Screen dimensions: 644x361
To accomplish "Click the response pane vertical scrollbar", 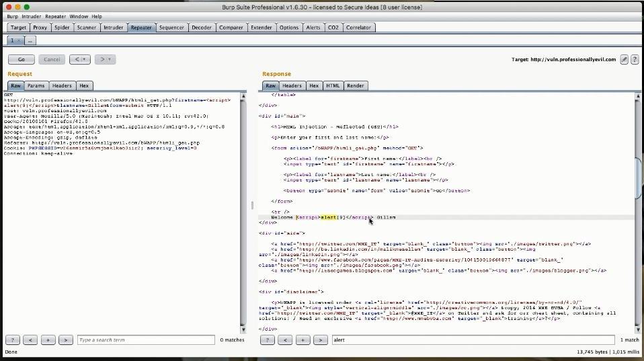I will tap(638, 212).
